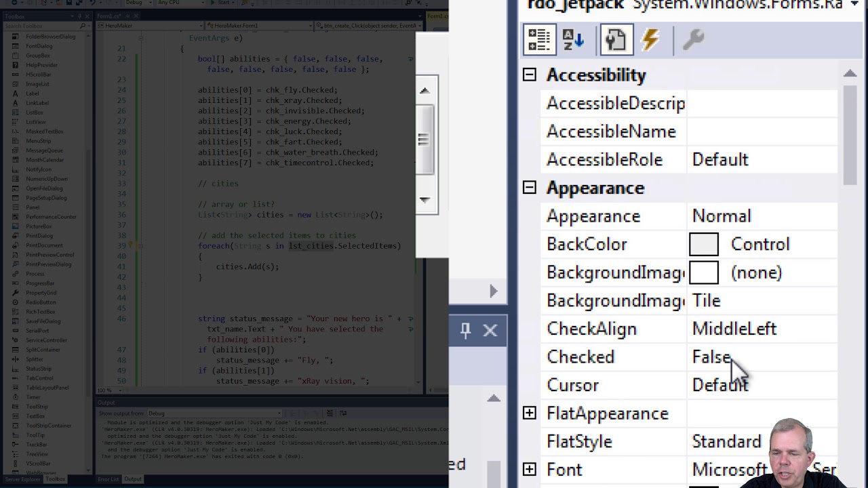Image resolution: width=868 pixels, height=488 pixels.
Task: Expand the Font property
Action: coord(530,470)
